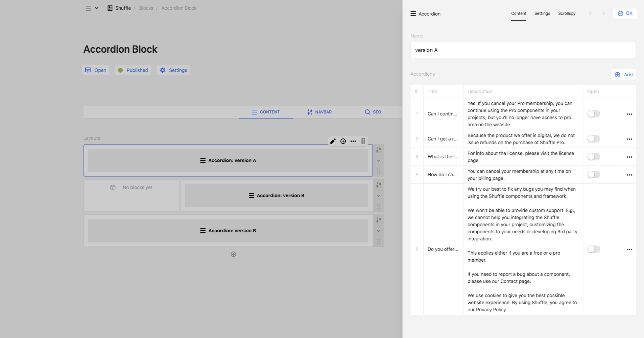The height and width of the screenshot is (338, 644).
Task: Click add-layout plus icon below the layouts
Action: pyautogui.click(x=233, y=254)
